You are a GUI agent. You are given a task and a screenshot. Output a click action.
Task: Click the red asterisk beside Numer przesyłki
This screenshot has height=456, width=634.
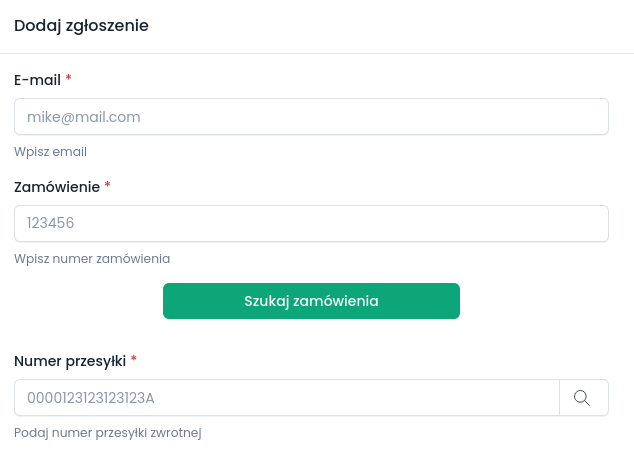pyautogui.click(x=134, y=360)
